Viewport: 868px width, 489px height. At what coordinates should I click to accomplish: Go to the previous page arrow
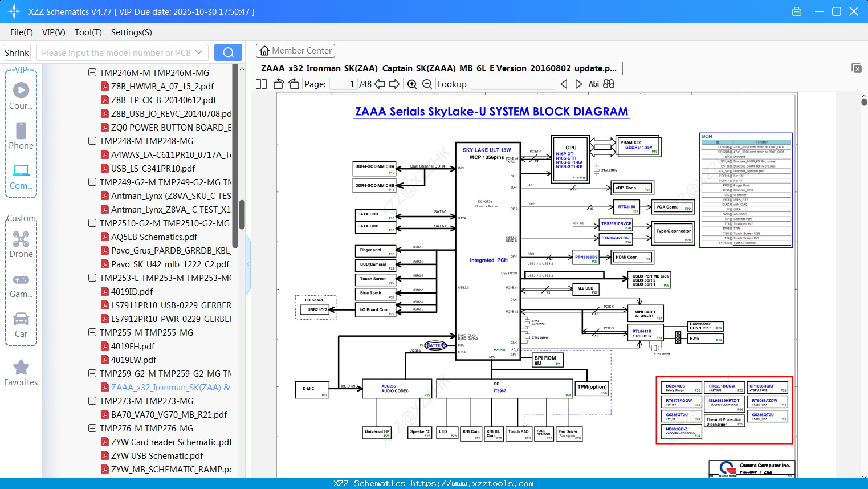pos(380,84)
